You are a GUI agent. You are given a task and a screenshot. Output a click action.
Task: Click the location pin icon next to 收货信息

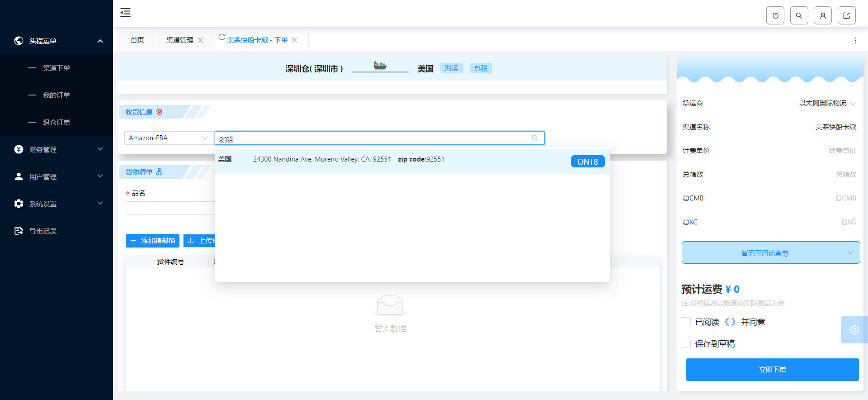pos(159,112)
